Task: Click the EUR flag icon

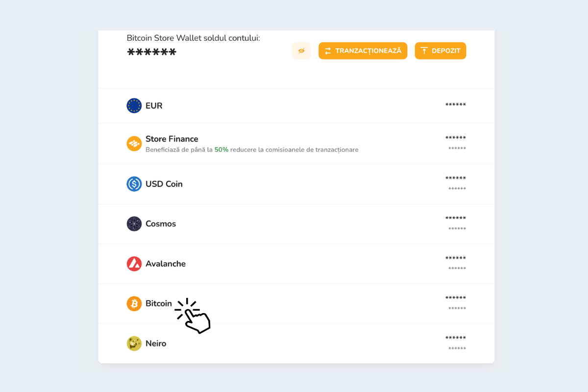Action: [134, 105]
